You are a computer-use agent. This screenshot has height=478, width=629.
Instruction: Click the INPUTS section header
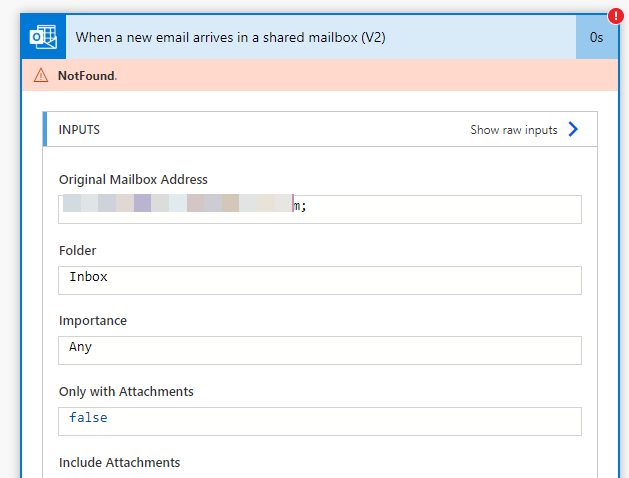80,130
